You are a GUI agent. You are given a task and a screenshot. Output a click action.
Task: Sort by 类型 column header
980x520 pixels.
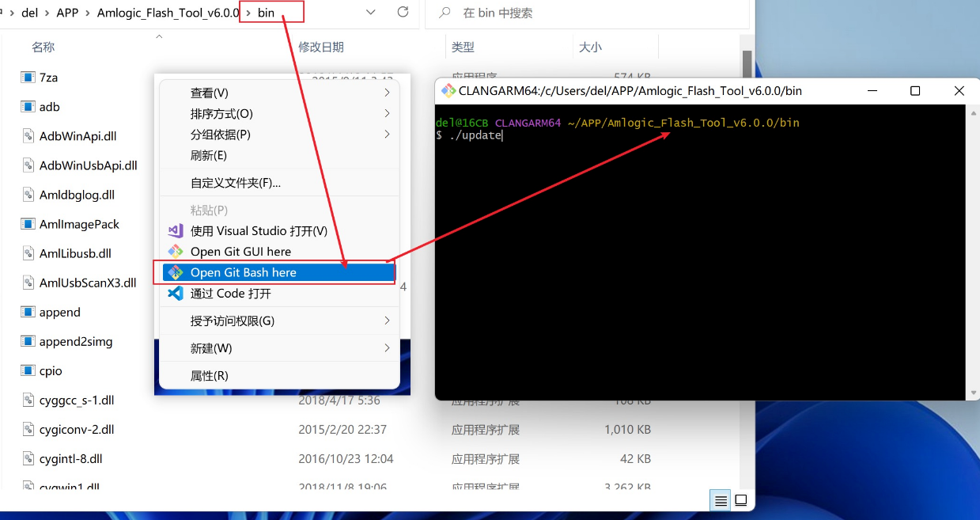[x=463, y=47]
